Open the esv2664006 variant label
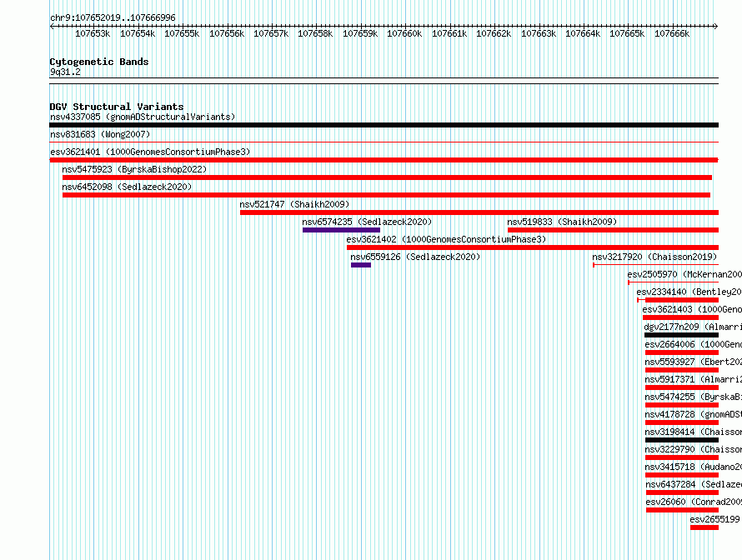742x560 pixels. [694, 344]
